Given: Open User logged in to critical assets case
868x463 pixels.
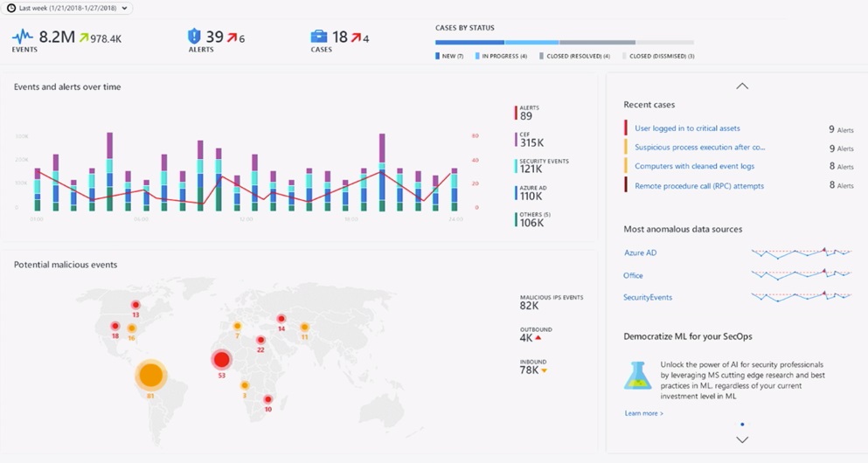Looking at the screenshot, I should (x=687, y=128).
